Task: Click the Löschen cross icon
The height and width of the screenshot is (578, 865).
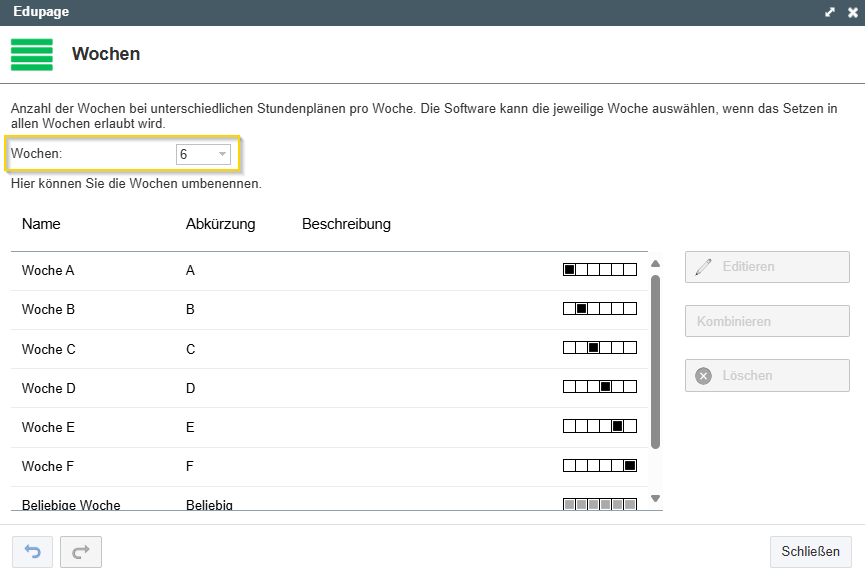Action: tap(703, 376)
